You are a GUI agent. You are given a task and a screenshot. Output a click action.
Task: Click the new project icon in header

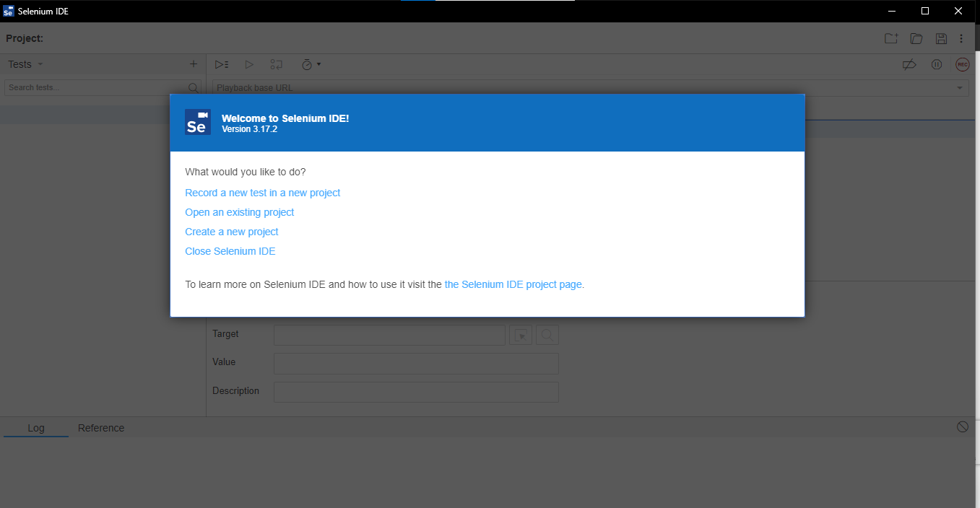click(x=891, y=39)
